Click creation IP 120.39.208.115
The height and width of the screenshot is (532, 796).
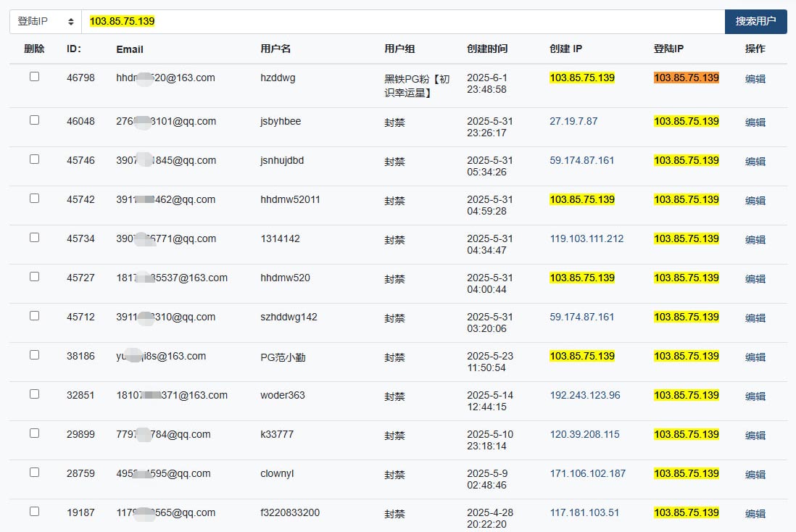pyautogui.click(x=585, y=434)
